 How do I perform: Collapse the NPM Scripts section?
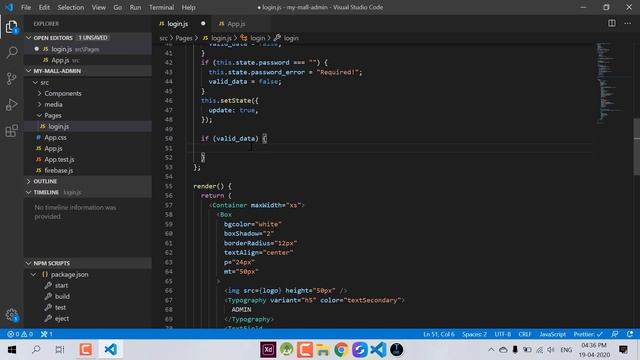(x=88, y=263)
